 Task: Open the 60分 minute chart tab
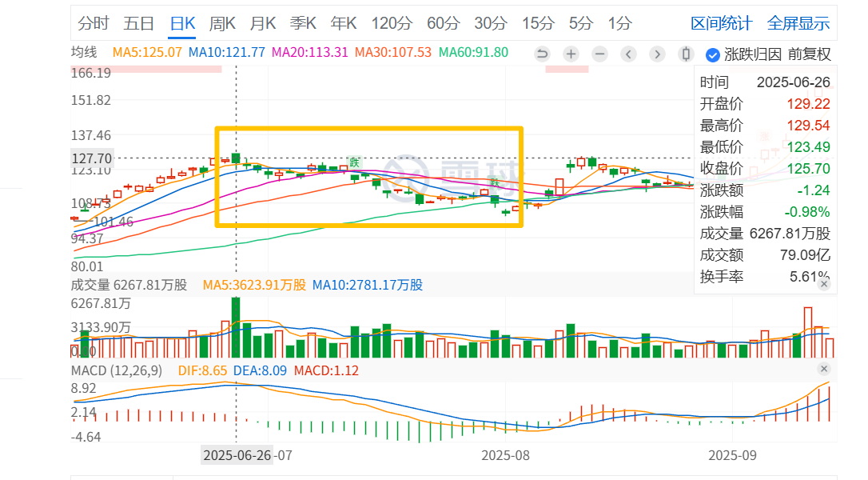click(444, 23)
